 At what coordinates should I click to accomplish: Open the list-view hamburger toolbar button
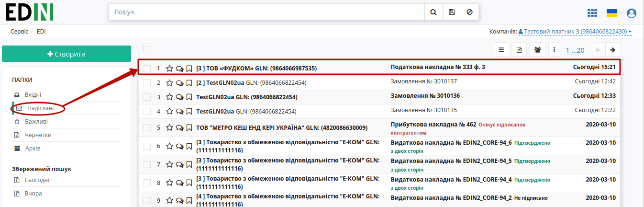click(x=501, y=49)
